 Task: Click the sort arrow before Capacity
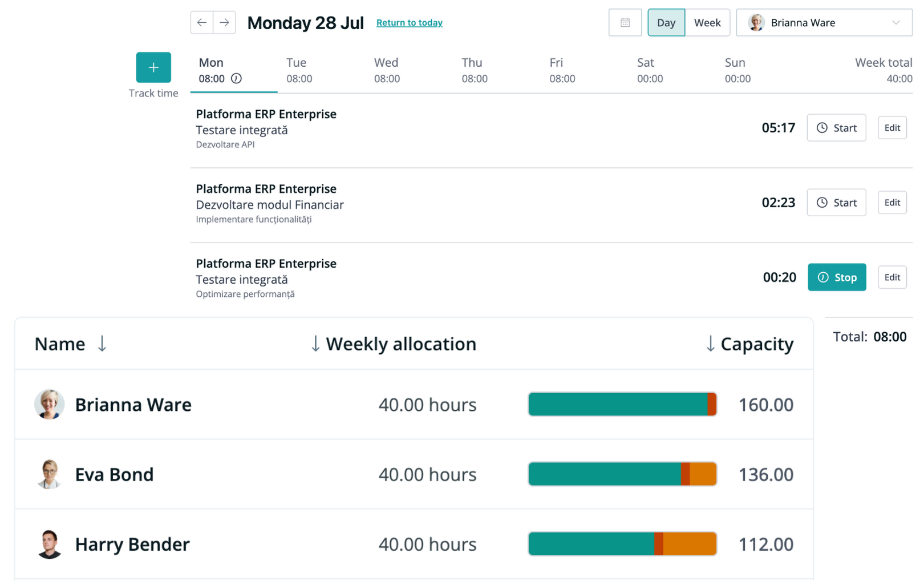(x=710, y=344)
